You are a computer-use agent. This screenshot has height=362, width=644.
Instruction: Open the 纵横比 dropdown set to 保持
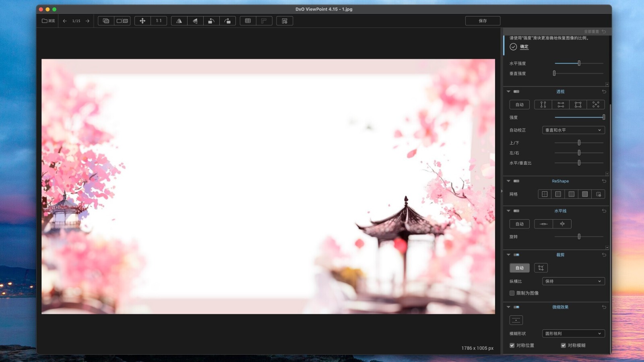tap(574, 282)
